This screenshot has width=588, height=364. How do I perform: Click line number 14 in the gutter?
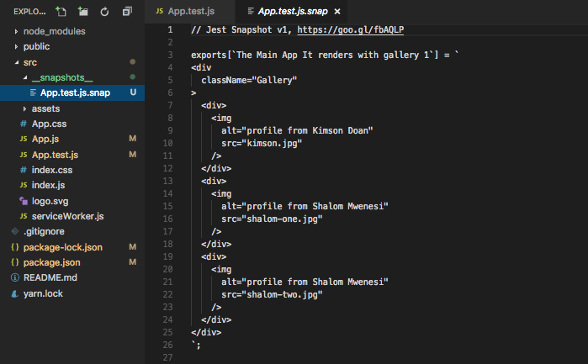click(168, 194)
